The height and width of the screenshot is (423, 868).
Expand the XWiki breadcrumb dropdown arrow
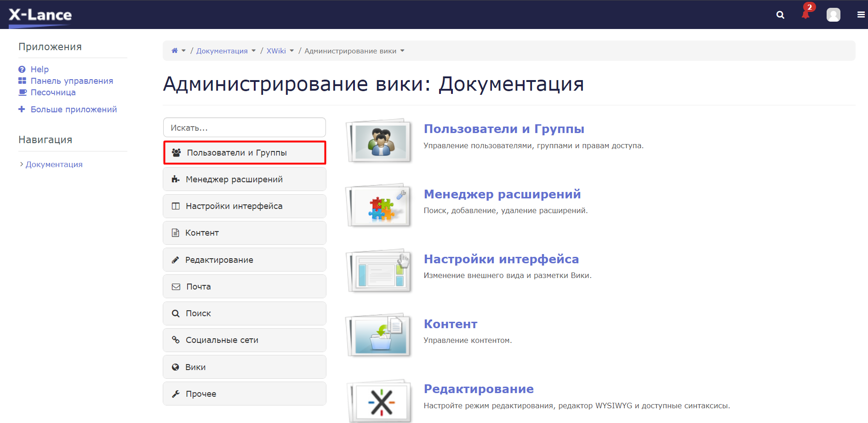pos(291,51)
